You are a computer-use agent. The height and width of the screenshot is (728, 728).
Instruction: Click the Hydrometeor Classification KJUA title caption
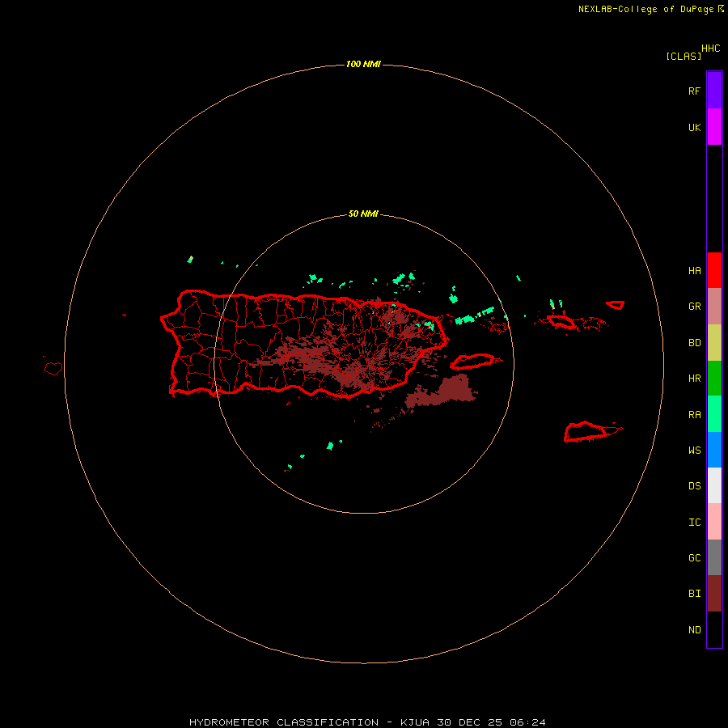pos(367,722)
